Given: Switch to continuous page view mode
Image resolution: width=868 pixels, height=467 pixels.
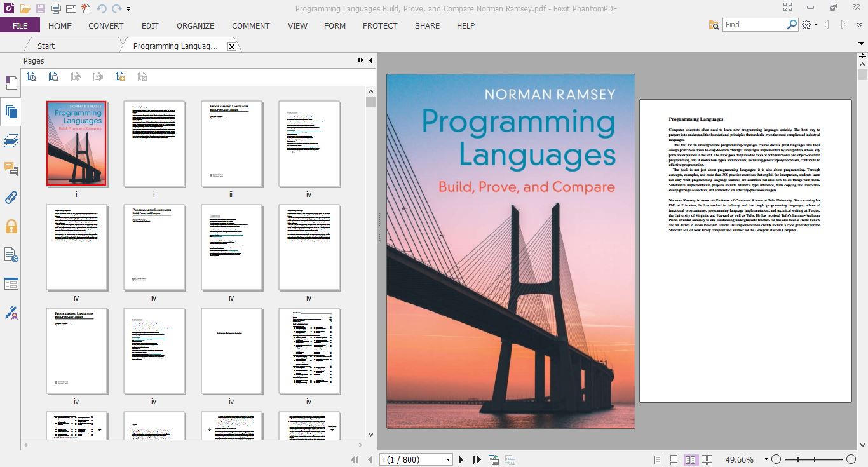Looking at the screenshot, I should click(674, 459).
